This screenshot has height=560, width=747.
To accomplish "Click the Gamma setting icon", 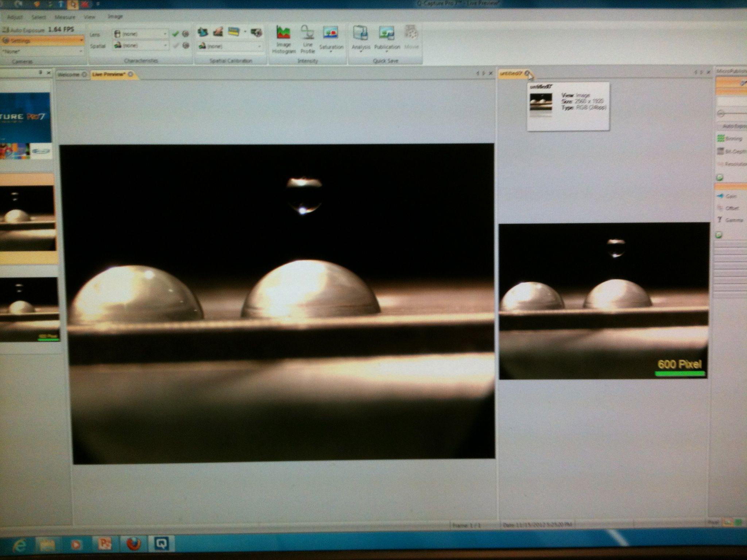I will [720, 220].
